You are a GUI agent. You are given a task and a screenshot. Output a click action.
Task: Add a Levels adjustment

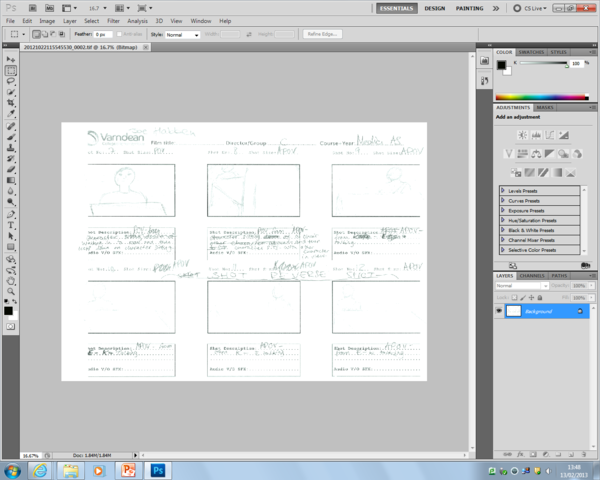536,135
